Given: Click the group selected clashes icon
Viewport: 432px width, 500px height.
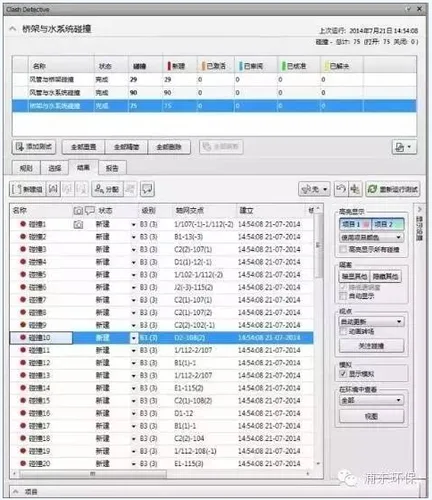Looking at the screenshot, I should 53,189.
